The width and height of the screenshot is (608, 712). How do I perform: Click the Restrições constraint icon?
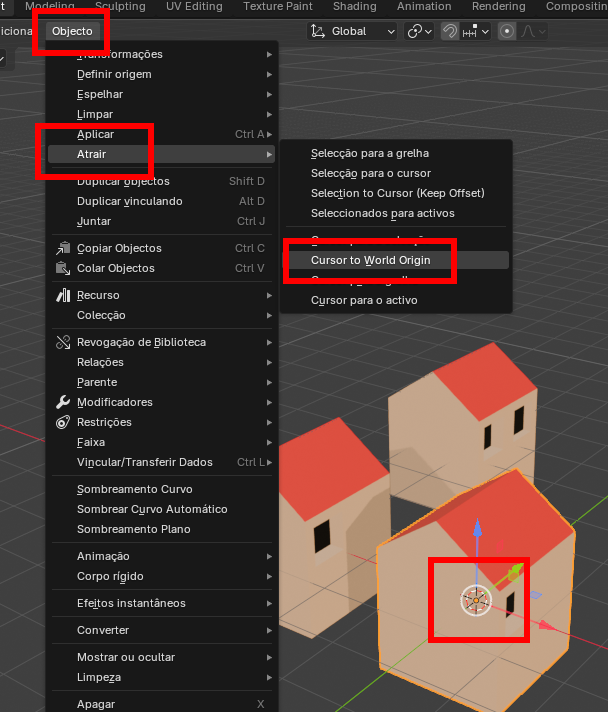63,422
